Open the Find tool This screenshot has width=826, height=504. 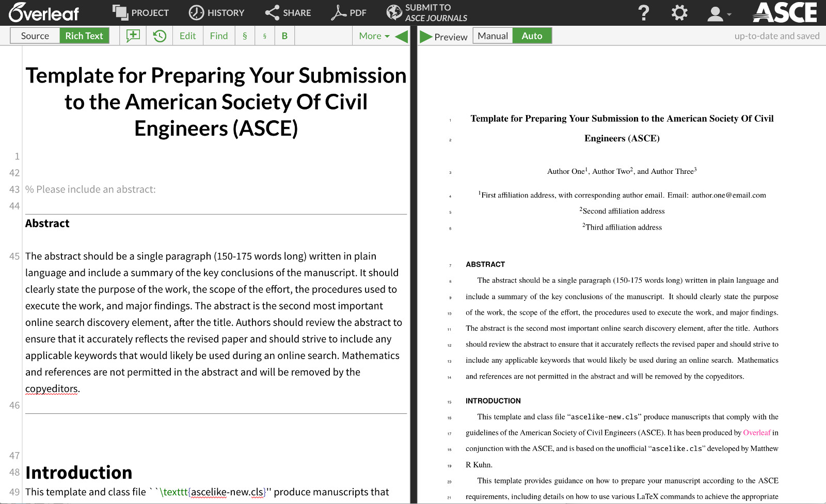coord(218,36)
